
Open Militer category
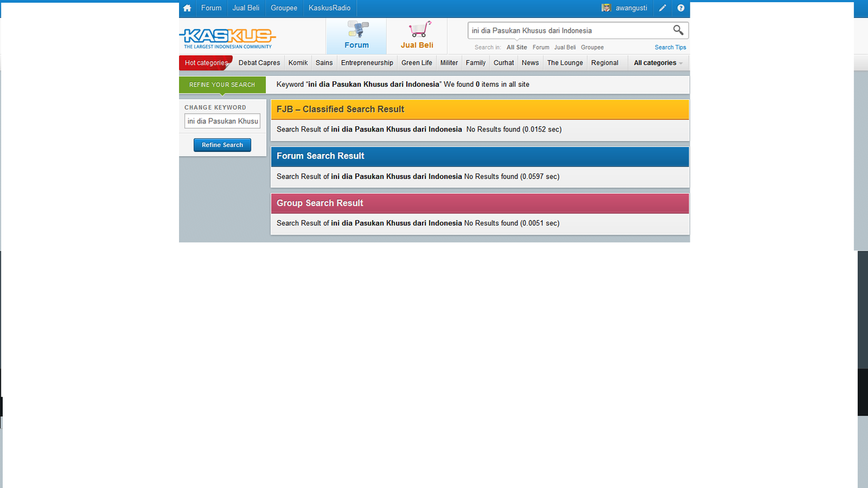click(449, 63)
